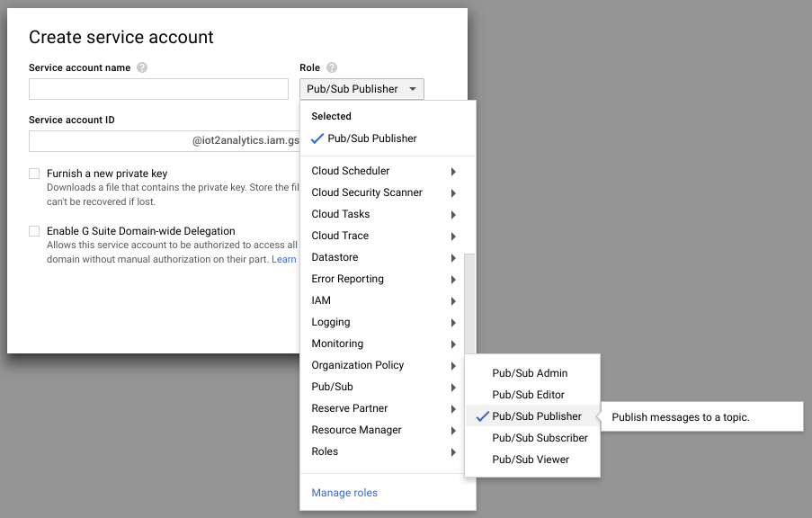Screen dimensions: 812x518
Task: Expand the Resource Manager arrow
Action: pos(453,431)
